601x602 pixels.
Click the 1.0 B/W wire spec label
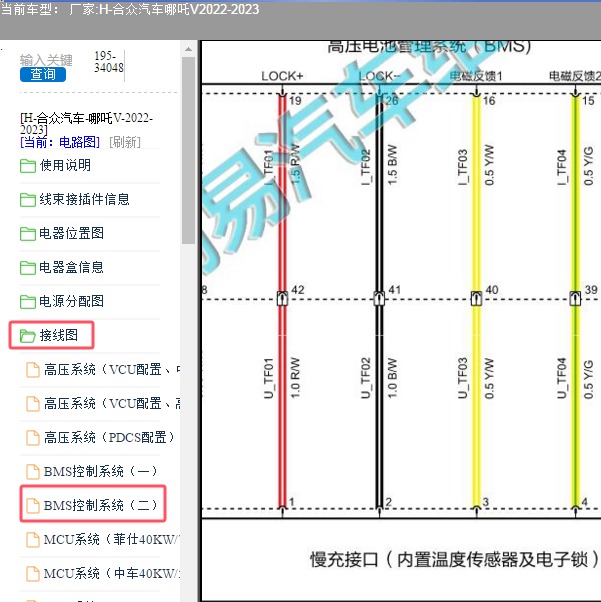click(392, 378)
